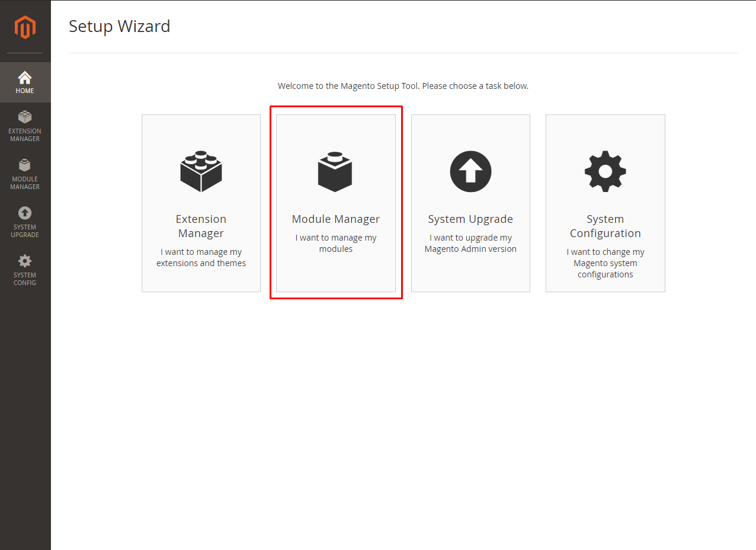Click "I want to upgrade my Magento Admin version"

470,244
